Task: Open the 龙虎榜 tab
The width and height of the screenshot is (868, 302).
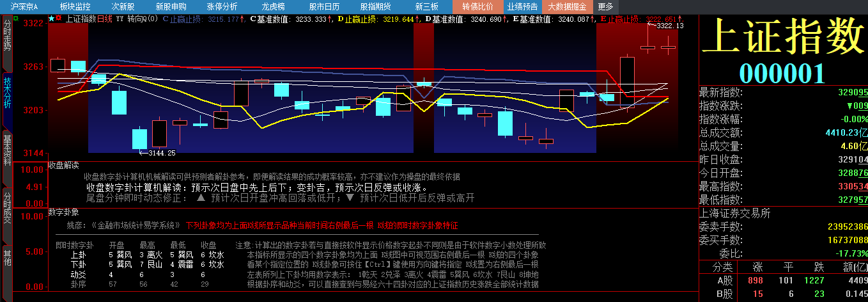Action: (x=273, y=6)
